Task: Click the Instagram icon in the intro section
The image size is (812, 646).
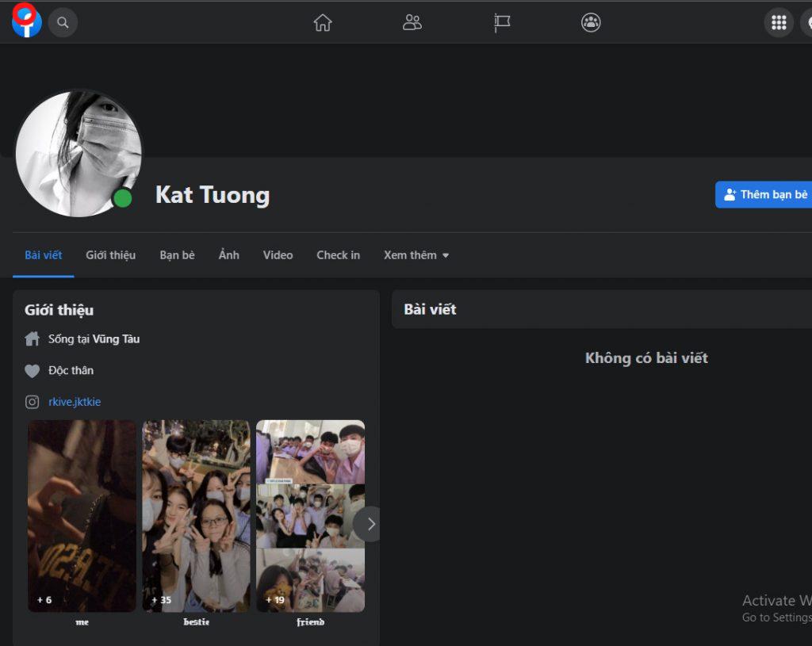Action: 32,402
